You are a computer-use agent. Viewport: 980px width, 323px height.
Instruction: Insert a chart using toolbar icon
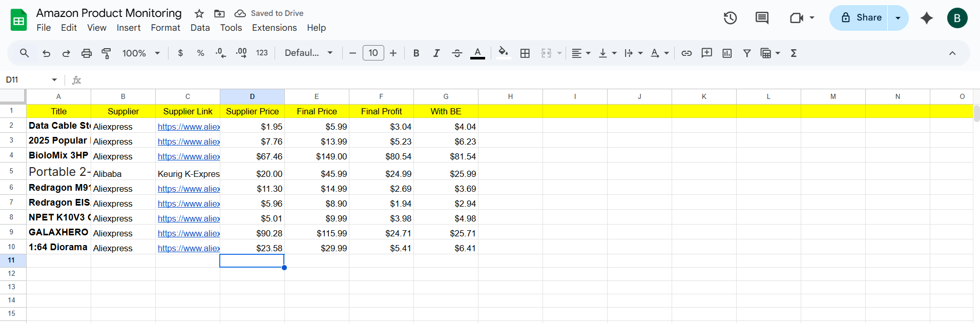pyautogui.click(x=727, y=53)
